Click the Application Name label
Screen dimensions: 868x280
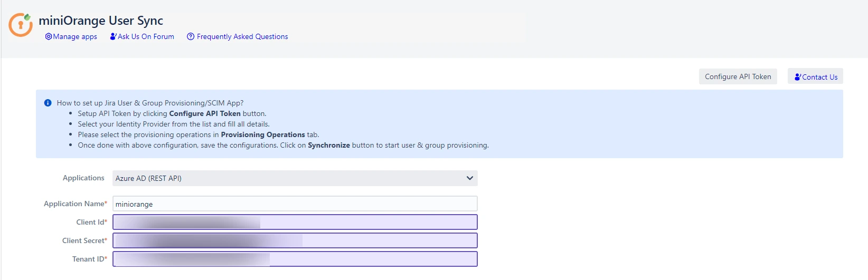click(75, 204)
